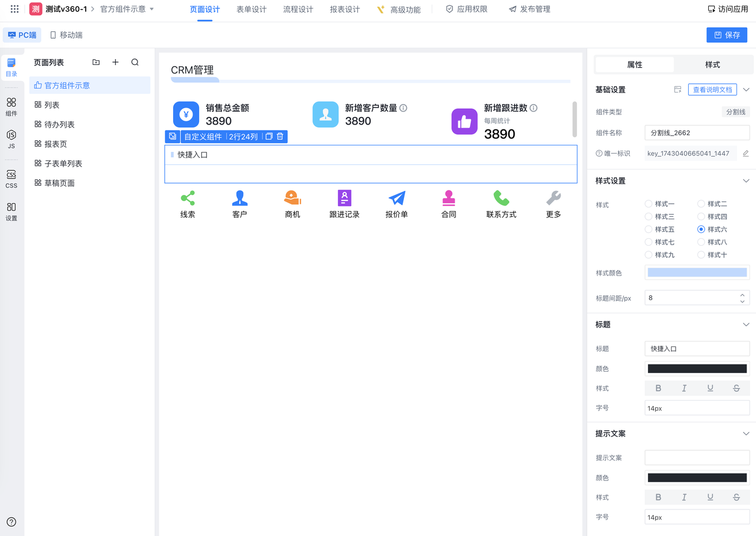Open 查看说明文档 documentation link
This screenshot has width=756, height=536.
712,90
